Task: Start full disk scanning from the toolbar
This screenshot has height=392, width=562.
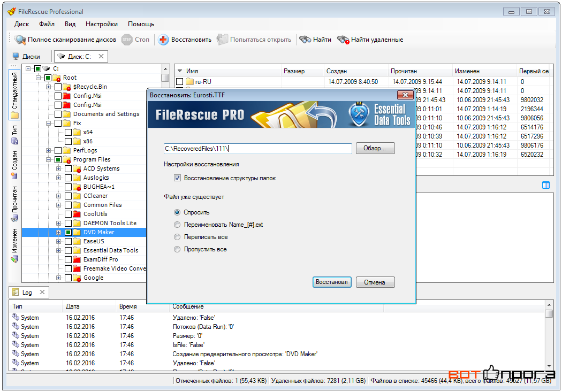Action: click(x=65, y=40)
